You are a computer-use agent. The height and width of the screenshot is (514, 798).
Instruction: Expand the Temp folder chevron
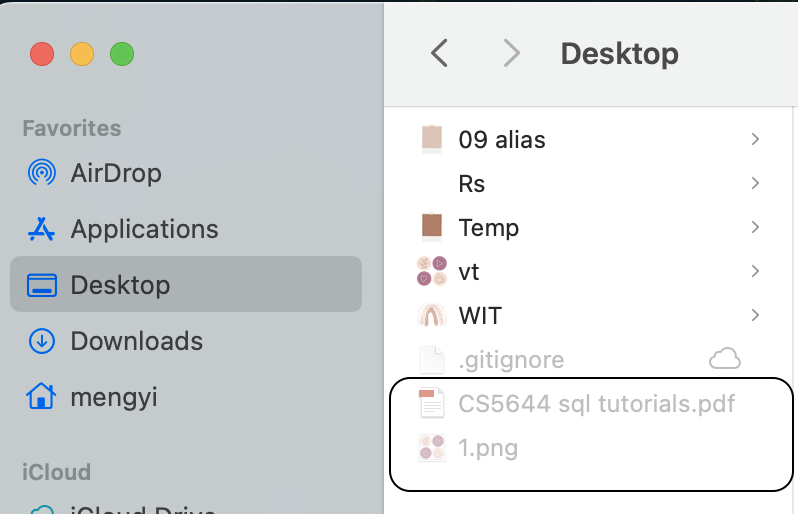tap(755, 227)
